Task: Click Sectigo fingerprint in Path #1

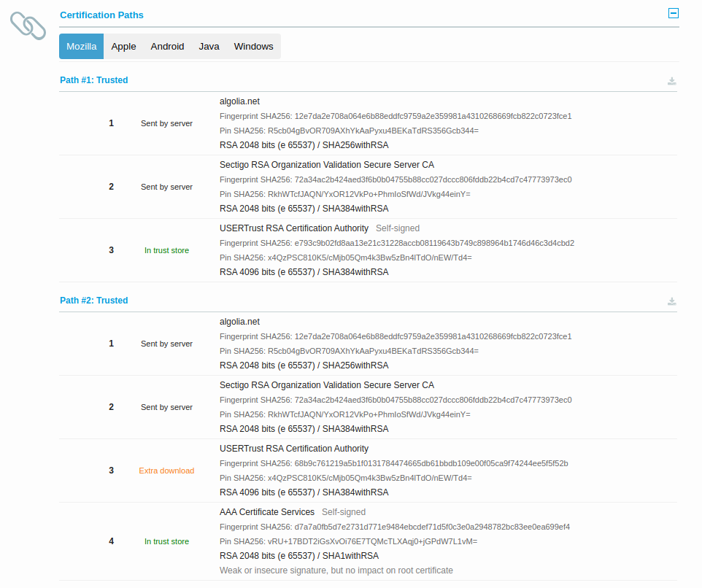Action: tap(396, 179)
